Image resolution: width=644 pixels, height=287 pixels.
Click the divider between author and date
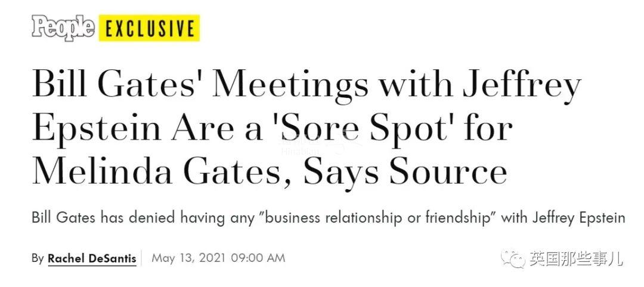coord(142,258)
